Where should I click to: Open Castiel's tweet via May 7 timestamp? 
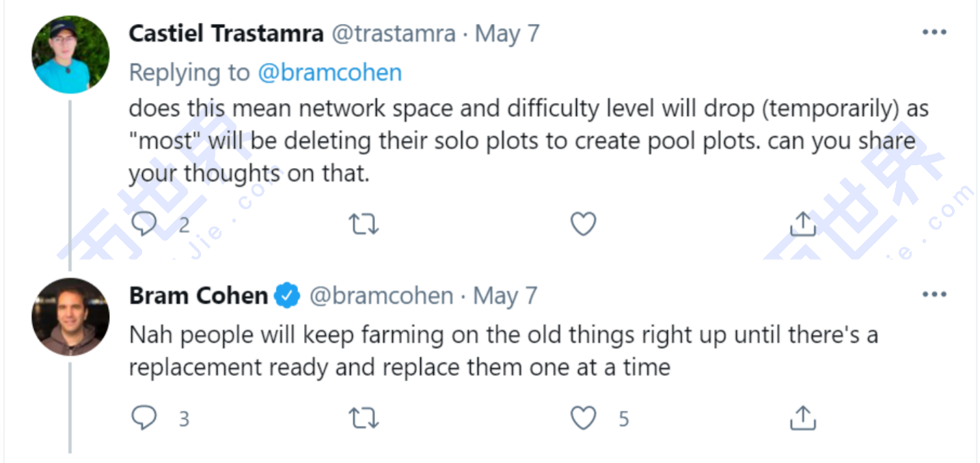(x=507, y=33)
